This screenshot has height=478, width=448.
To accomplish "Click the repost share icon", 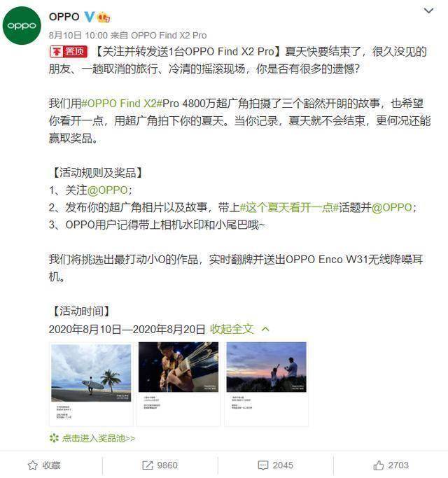I will click(148, 465).
